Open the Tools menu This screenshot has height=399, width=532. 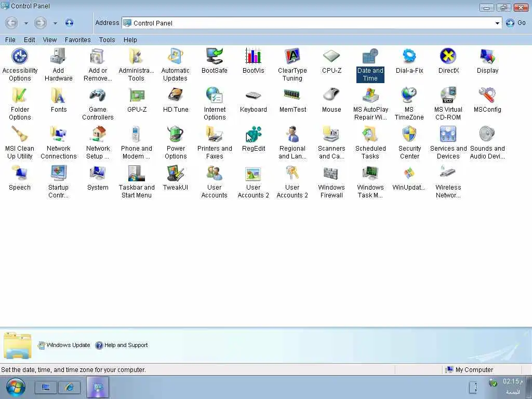107,40
